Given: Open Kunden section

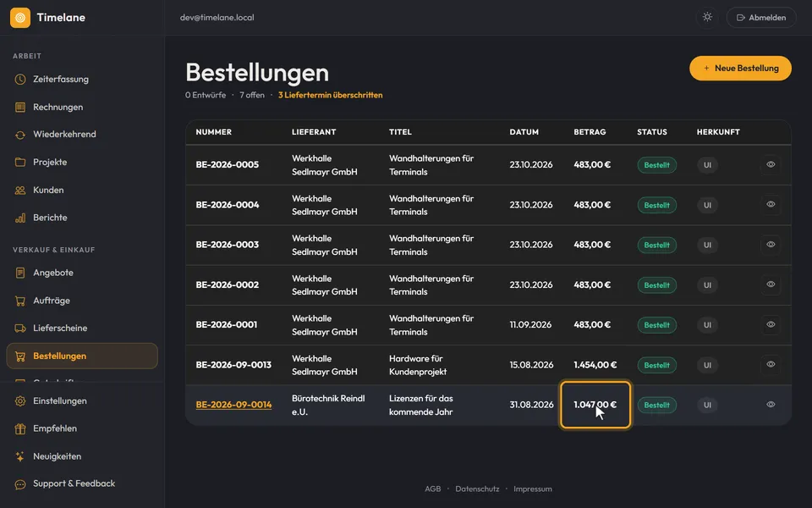Looking at the screenshot, I should 82,190.
